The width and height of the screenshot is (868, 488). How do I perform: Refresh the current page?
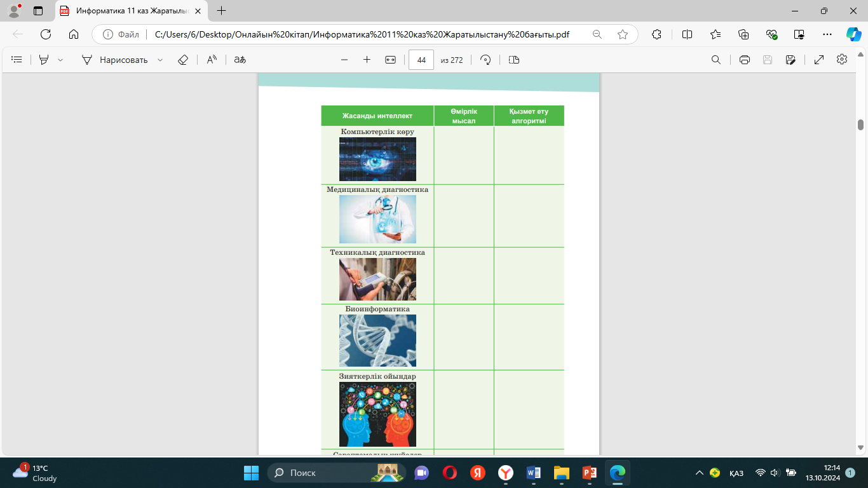(46, 34)
